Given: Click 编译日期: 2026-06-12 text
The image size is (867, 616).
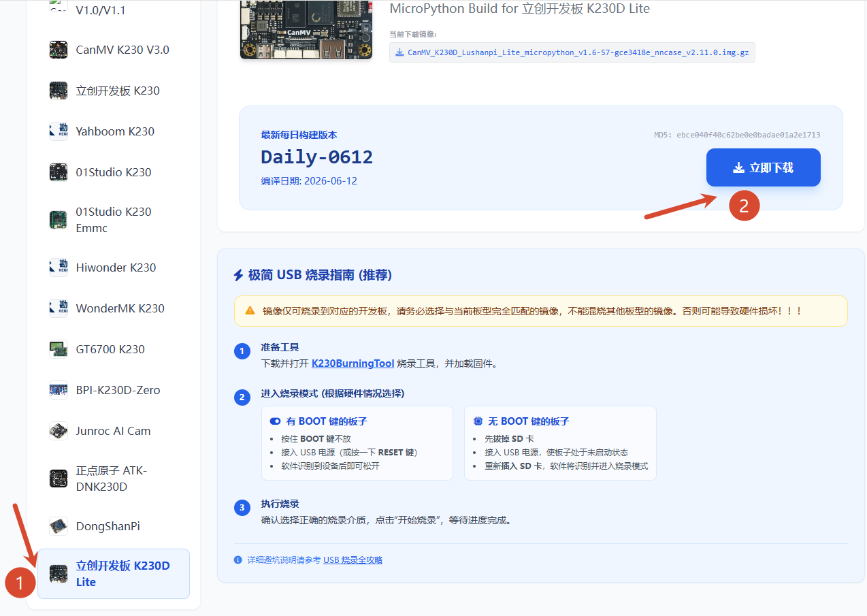Looking at the screenshot, I should [x=309, y=181].
